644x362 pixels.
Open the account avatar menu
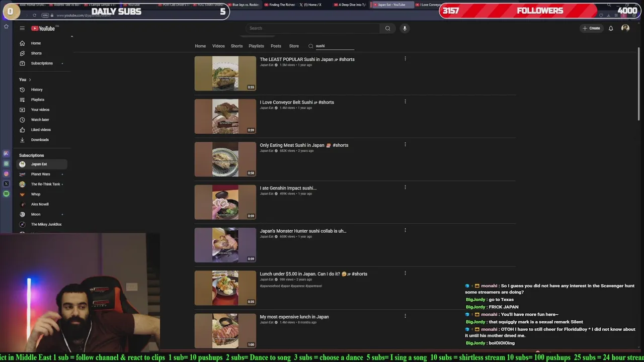625,28
